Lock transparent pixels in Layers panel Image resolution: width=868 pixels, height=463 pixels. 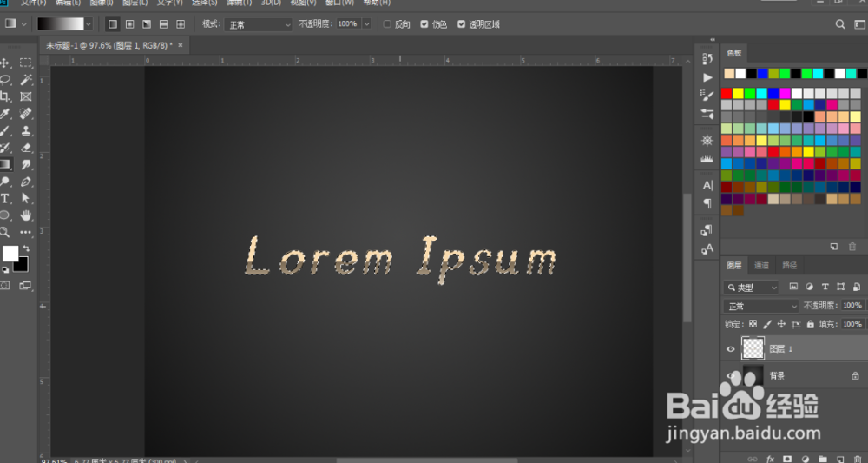coord(753,324)
